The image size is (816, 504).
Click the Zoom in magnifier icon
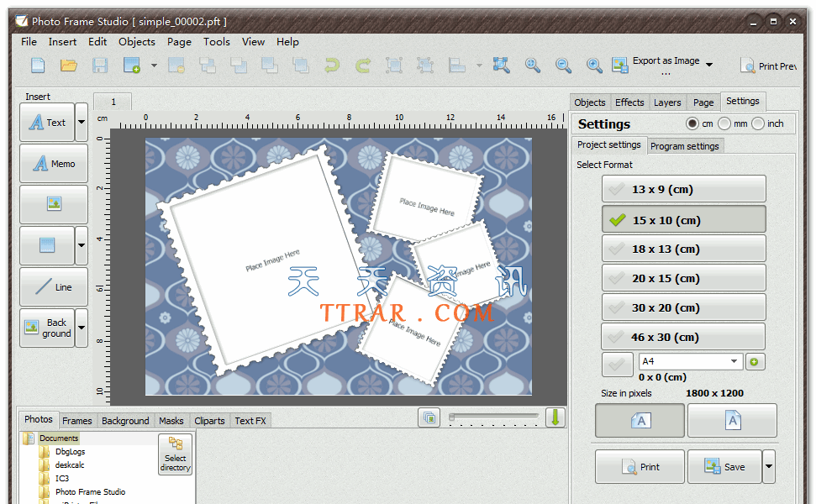tap(594, 66)
